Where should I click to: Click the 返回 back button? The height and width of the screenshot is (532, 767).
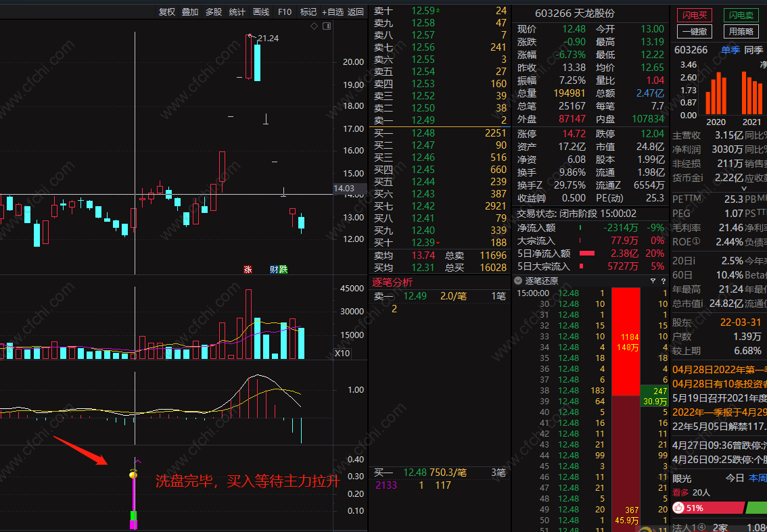tap(356, 11)
